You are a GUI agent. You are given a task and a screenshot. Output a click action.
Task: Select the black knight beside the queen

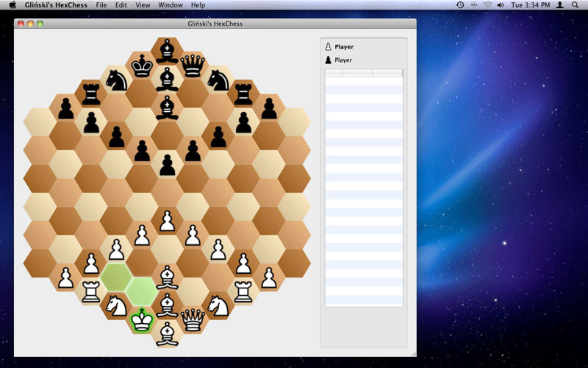pos(218,80)
